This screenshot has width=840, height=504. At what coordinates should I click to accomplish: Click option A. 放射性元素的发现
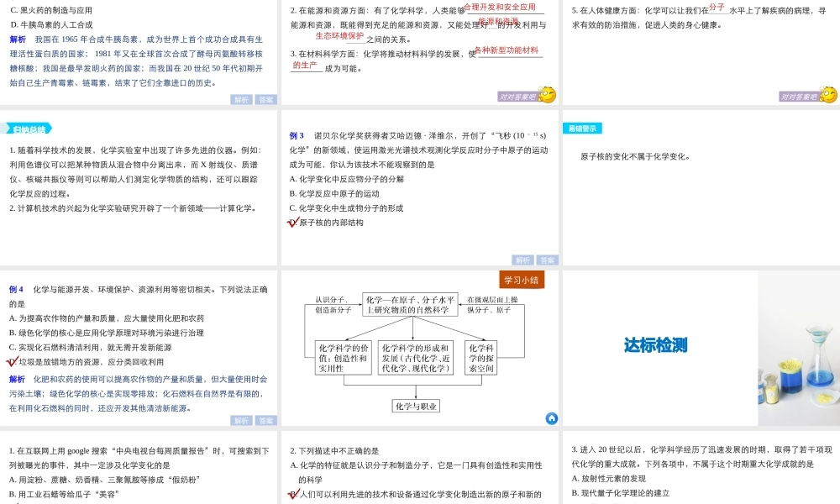click(x=608, y=478)
